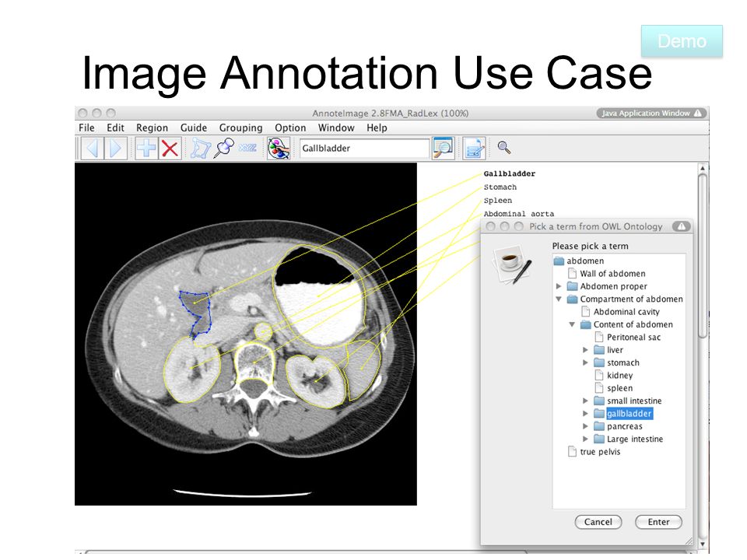Click the Gallbladder term text field

364,148
